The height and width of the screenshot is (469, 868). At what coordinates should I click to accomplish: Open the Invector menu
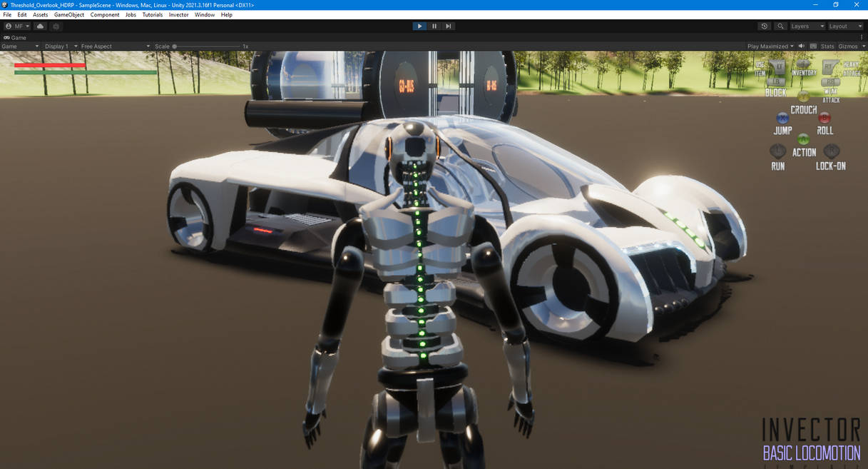pos(178,14)
